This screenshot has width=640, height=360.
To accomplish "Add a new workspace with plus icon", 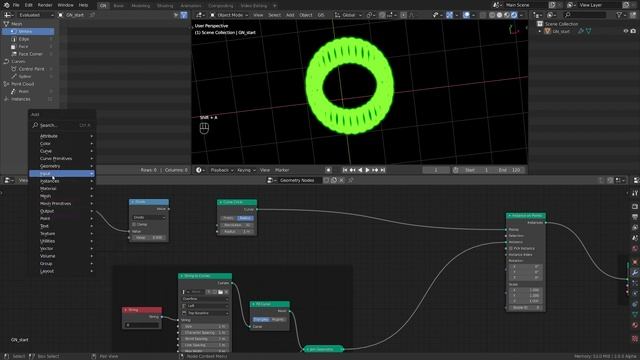I will (275, 6).
